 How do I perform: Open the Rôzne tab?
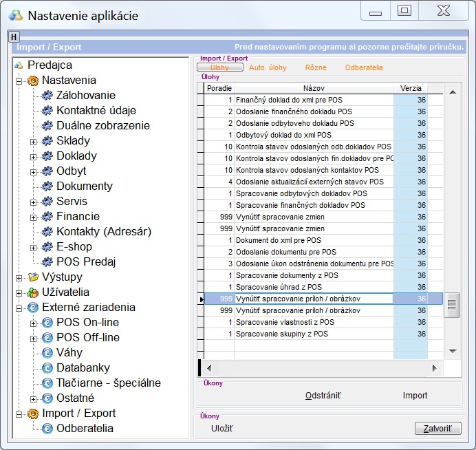tap(316, 68)
